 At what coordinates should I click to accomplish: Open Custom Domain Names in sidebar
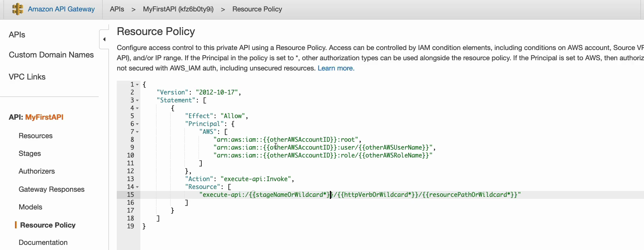click(x=51, y=55)
